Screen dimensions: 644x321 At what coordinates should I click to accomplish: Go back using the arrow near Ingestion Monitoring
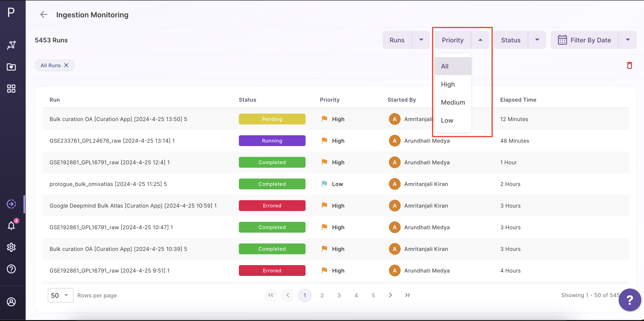coord(44,14)
